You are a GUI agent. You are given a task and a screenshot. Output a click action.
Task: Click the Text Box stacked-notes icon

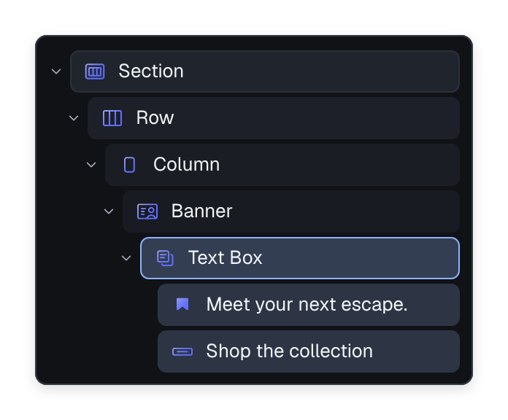click(165, 258)
